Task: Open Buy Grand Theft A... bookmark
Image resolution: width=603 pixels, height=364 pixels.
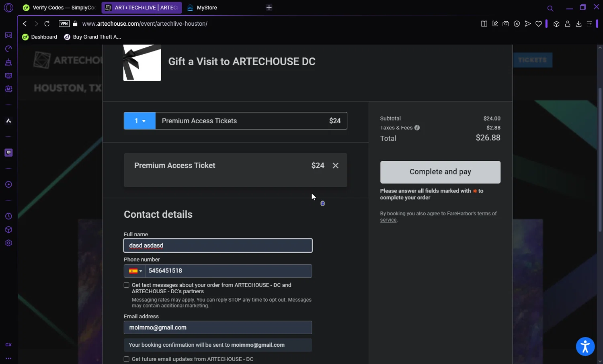Action: point(92,37)
